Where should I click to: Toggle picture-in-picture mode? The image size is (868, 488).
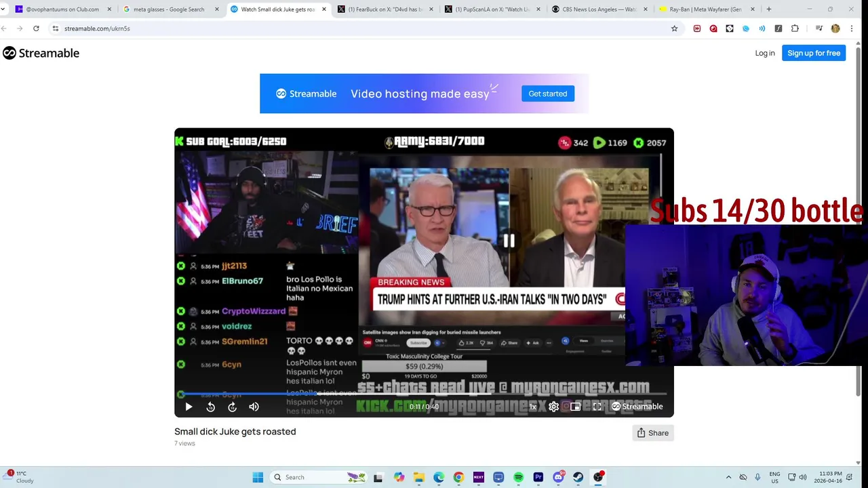[575, 407]
